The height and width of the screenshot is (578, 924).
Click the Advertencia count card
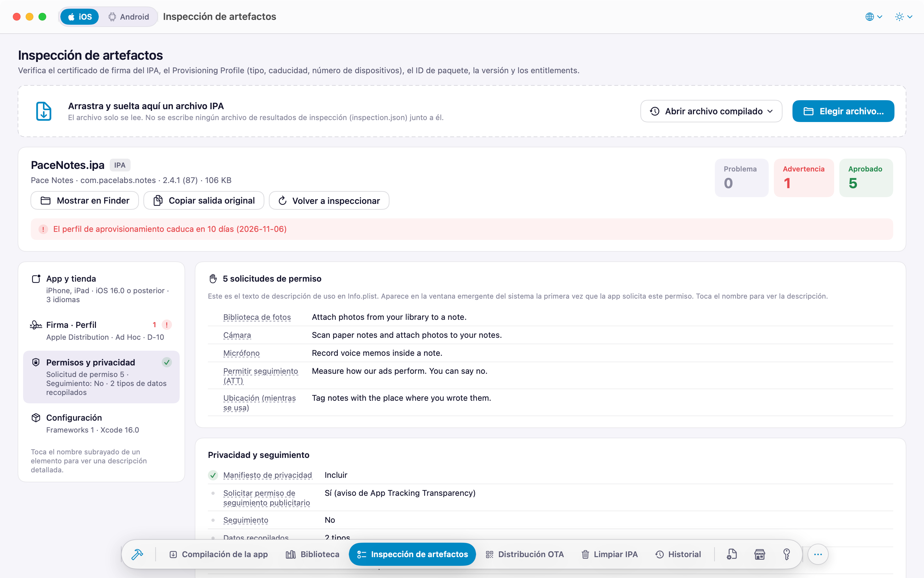pos(804,178)
